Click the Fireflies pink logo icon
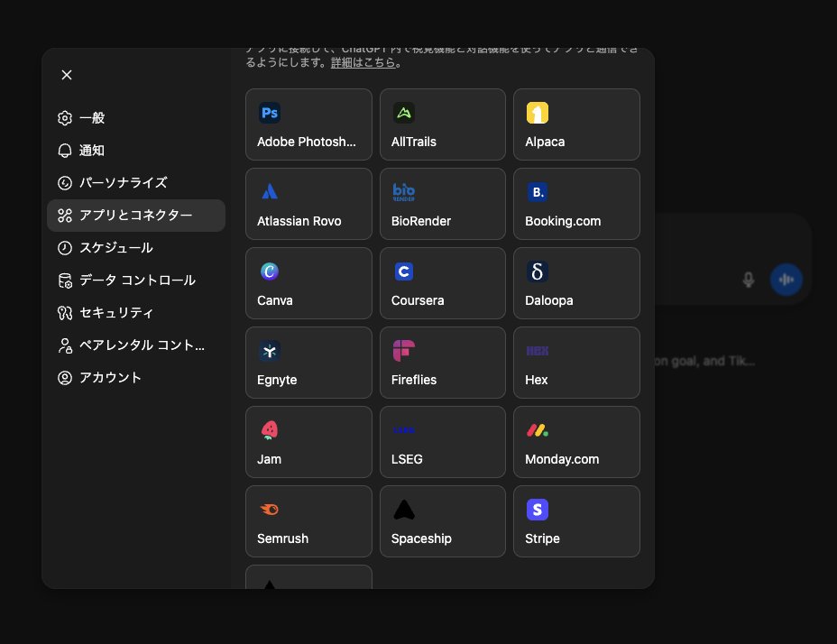This screenshot has width=837, height=644. [403, 351]
